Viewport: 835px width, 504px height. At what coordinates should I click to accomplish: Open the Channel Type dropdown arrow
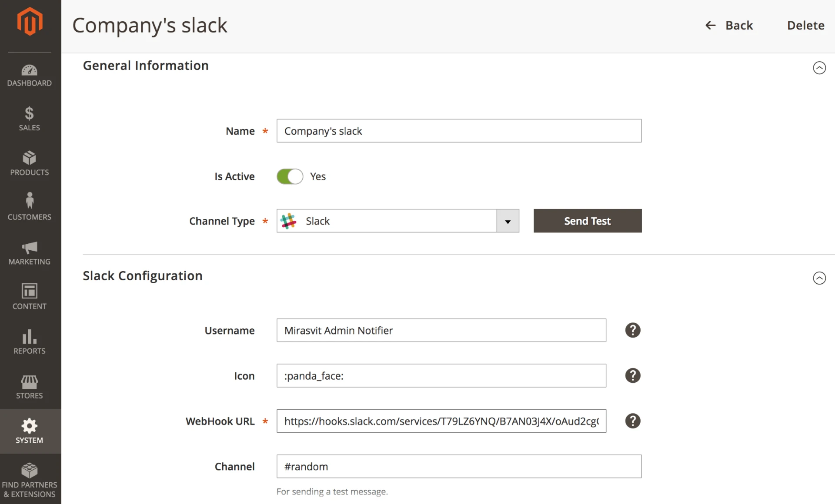pyautogui.click(x=508, y=221)
